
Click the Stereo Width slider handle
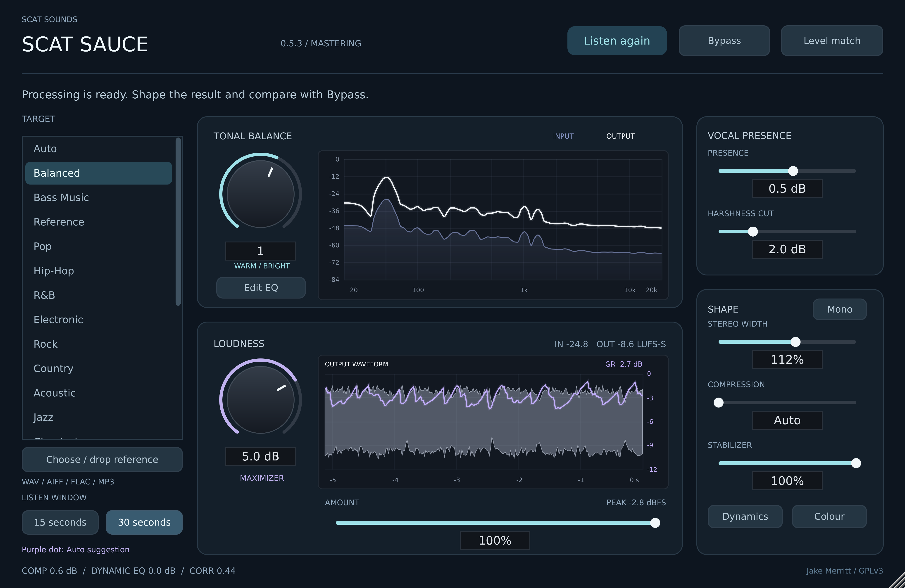coord(795,342)
